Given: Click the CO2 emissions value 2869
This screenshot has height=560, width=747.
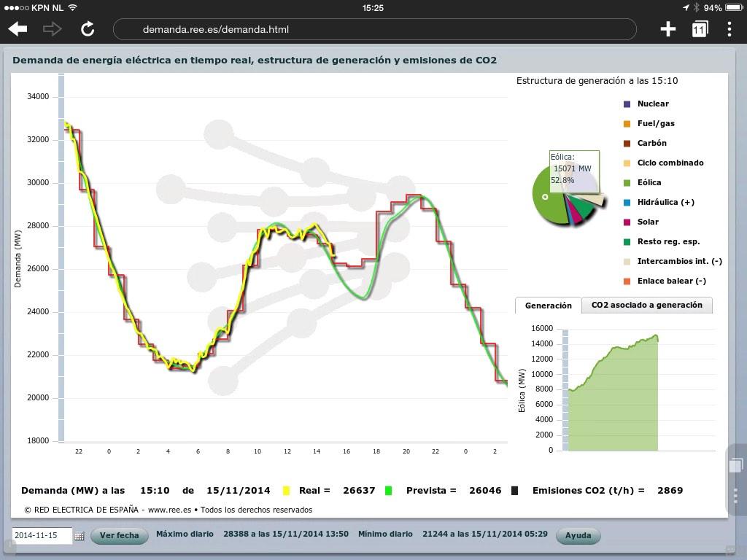Looking at the screenshot, I should (x=670, y=491).
